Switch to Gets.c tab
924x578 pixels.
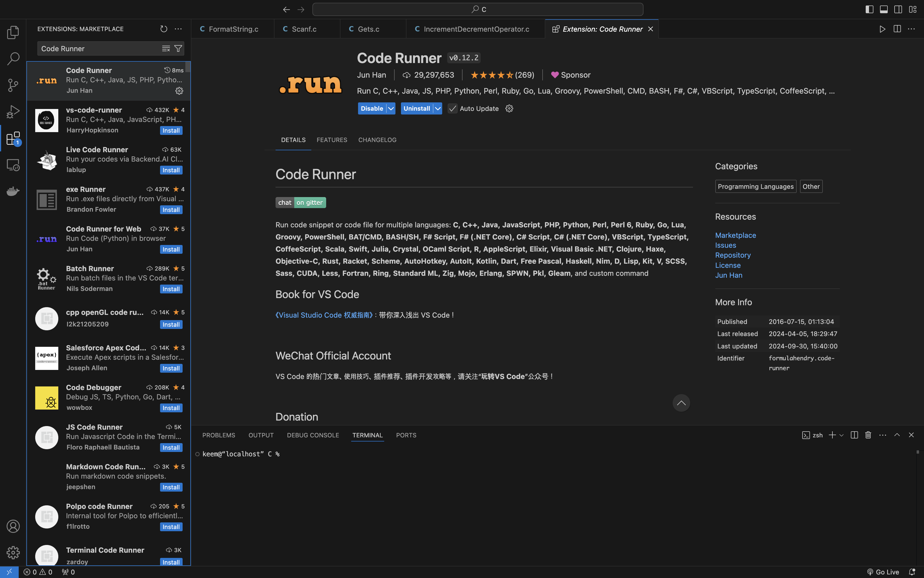(373, 29)
